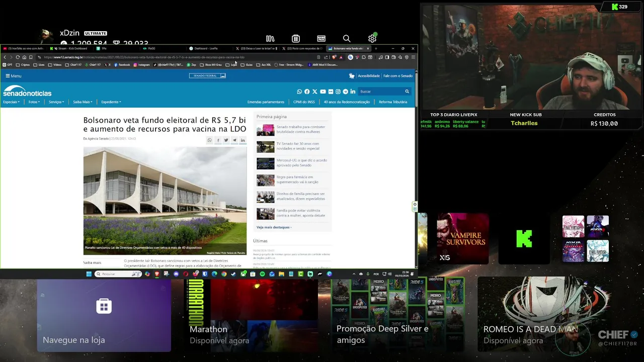
Task: Click the taskbar Pesquisar search box
Action: pyautogui.click(x=118, y=274)
